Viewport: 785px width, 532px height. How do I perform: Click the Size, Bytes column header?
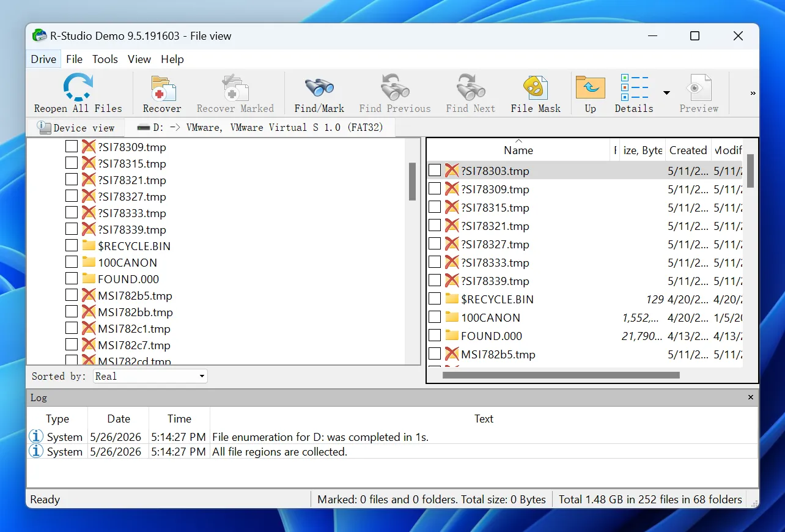641,150
